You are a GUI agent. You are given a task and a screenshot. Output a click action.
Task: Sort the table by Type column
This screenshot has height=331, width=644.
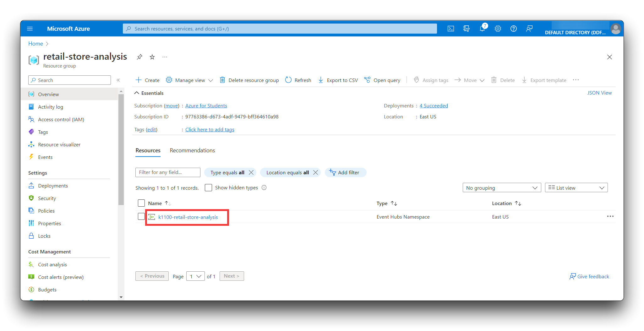point(386,203)
